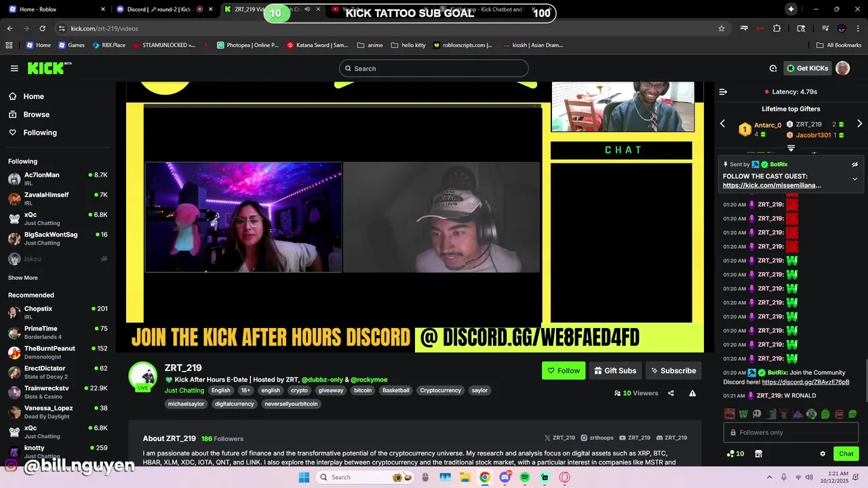Open Ac7ionMan's channel
The width and height of the screenshot is (868, 488).
(58, 179)
